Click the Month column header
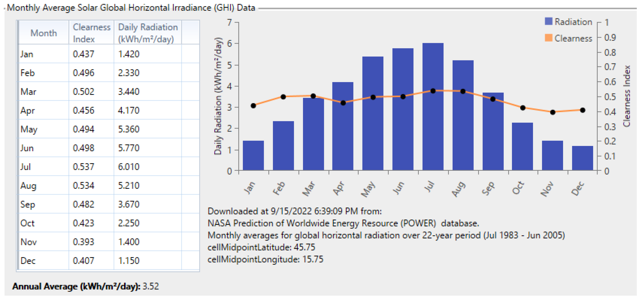The image size is (644, 301). point(43,33)
